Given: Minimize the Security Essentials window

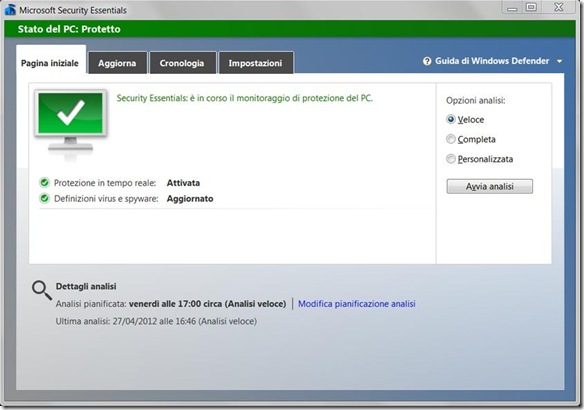Looking at the screenshot, I should [x=512, y=7].
